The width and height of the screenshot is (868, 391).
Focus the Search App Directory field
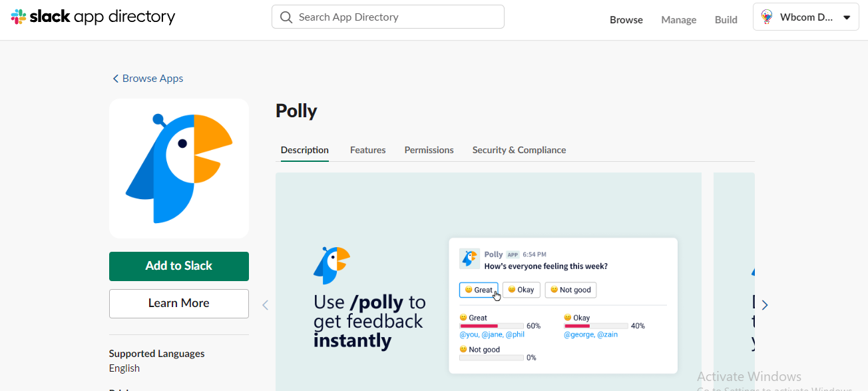pos(387,17)
